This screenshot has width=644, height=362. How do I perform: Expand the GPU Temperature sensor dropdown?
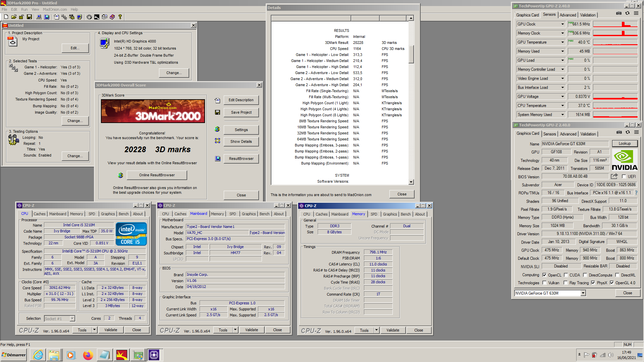pos(562,42)
